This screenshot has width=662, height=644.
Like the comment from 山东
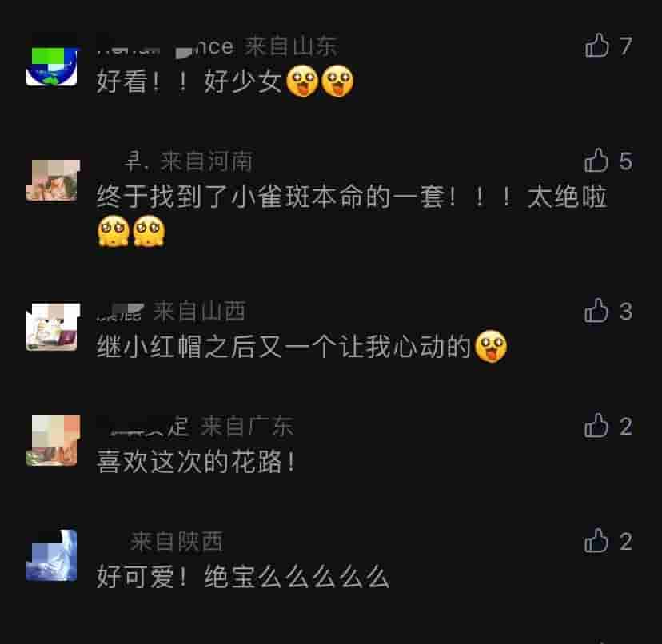pyautogui.click(x=597, y=46)
